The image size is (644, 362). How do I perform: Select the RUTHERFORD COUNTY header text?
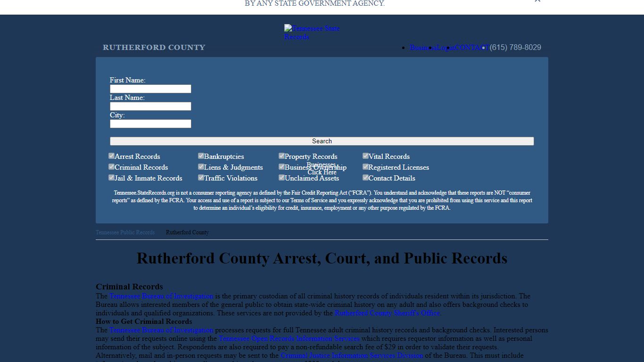point(154,48)
